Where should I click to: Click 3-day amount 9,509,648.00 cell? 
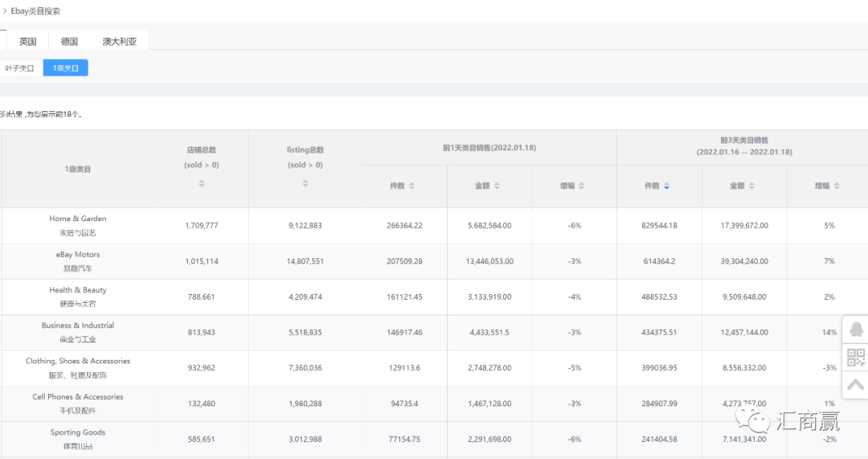[x=744, y=297]
